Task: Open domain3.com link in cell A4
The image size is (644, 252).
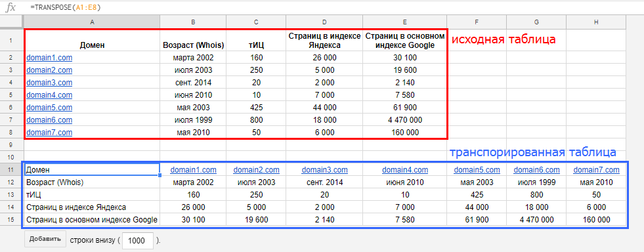Action: coord(49,83)
